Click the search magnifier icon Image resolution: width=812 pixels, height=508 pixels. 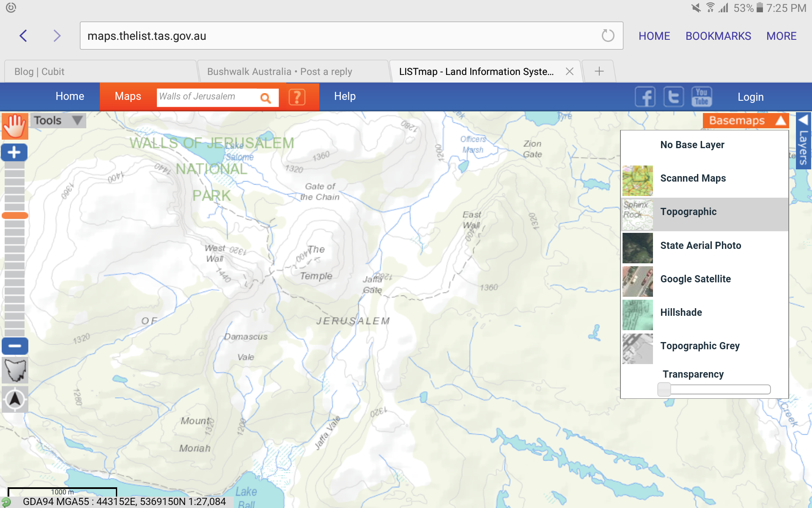pyautogui.click(x=266, y=98)
